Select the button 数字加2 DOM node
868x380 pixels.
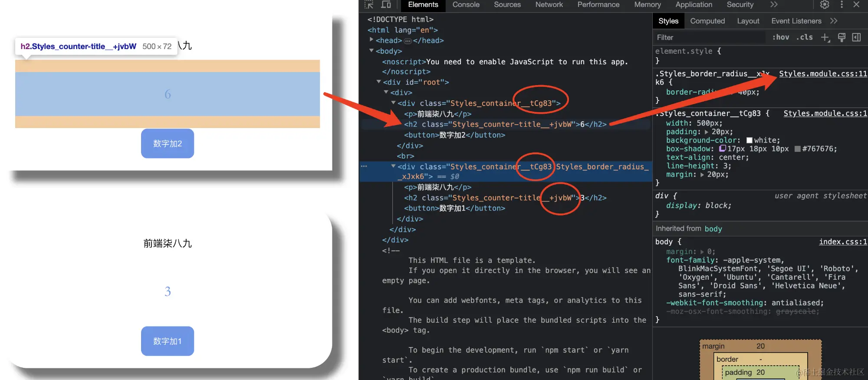click(x=454, y=135)
